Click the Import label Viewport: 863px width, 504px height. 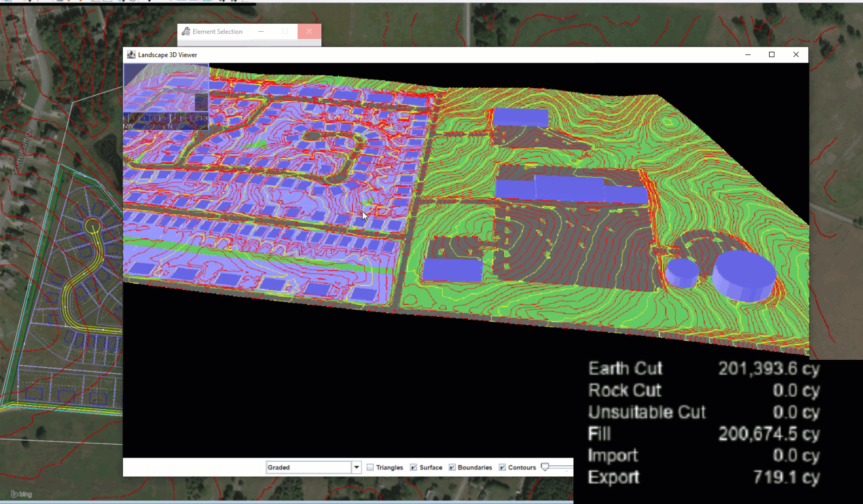point(613,455)
